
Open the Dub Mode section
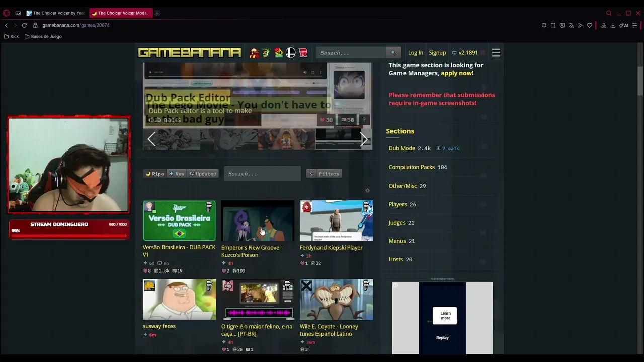402,148
